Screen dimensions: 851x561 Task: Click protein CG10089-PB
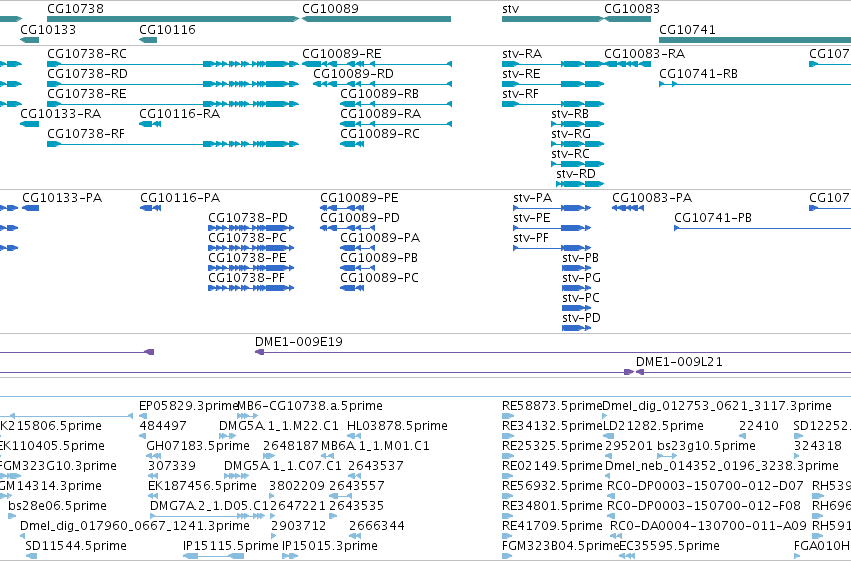(x=379, y=258)
